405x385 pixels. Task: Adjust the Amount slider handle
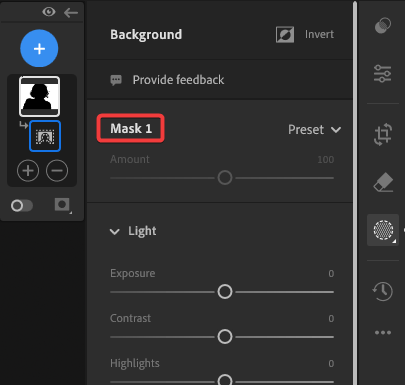click(225, 178)
